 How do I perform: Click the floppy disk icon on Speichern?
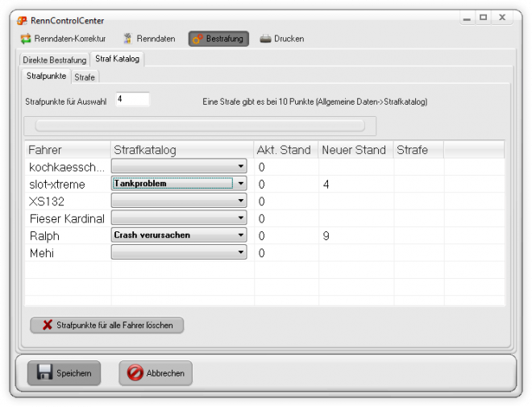(x=45, y=373)
